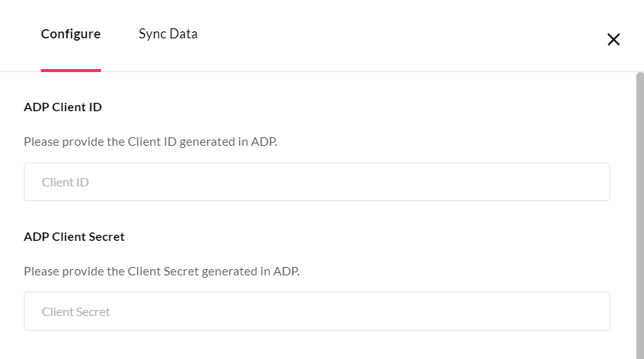Click the Client ID generated in ADP description
Image resolution: width=644 pixels, height=359 pixels.
150,141
